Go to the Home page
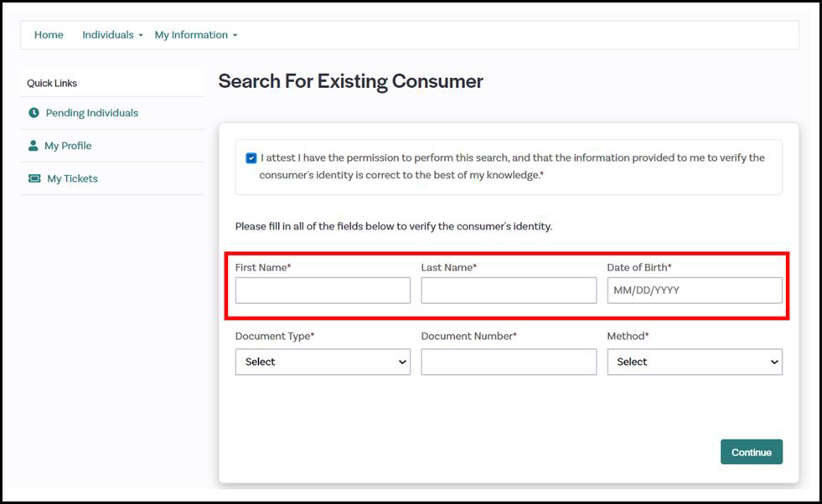This screenshot has height=504, width=822. (x=49, y=35)
